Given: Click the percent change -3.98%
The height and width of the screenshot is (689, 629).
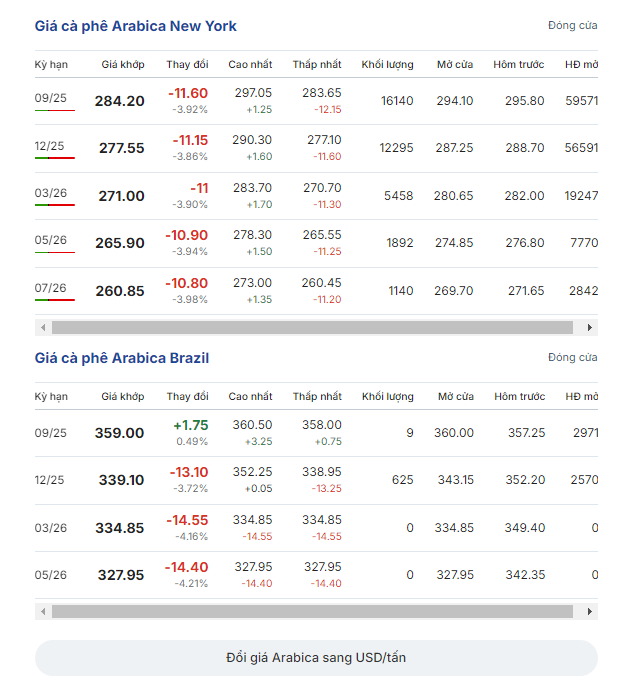Looking at the screenshot, I should click(x=190, y=300).
